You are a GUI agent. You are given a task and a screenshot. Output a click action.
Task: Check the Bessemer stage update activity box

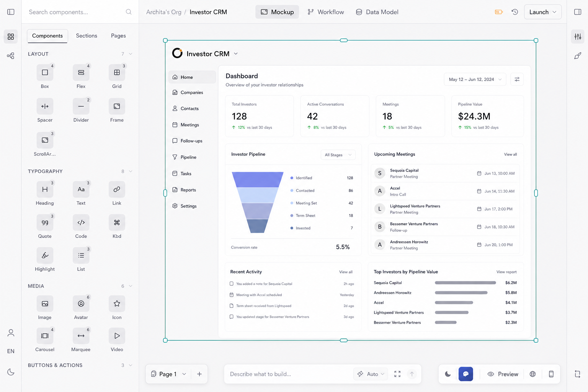click(x=232, y=317)
